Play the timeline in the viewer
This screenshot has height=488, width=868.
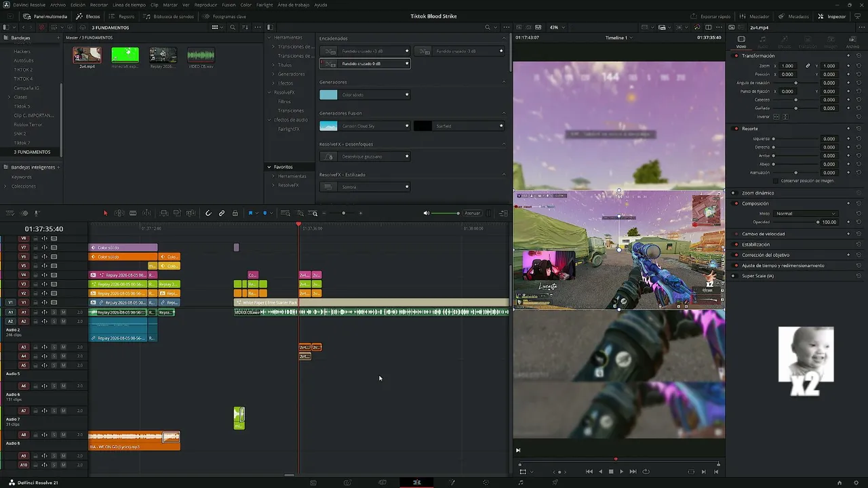[x=621, y=472]
